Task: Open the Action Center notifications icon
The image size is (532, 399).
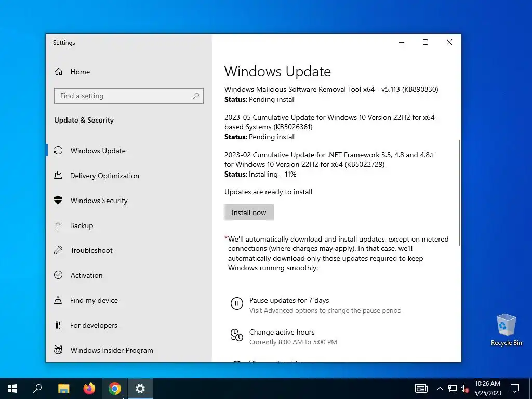Action: [x=515, y=389]
